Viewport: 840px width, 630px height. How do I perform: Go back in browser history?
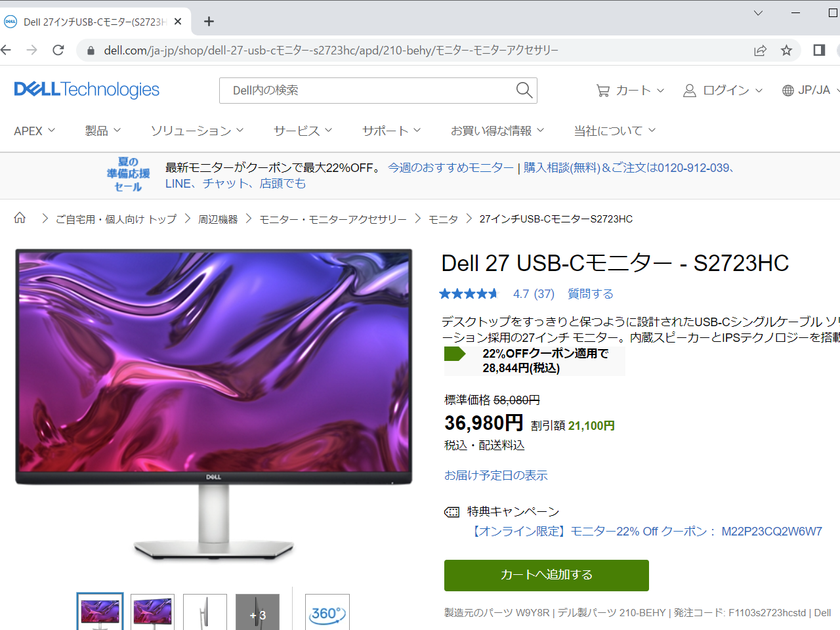coord(6,50)
